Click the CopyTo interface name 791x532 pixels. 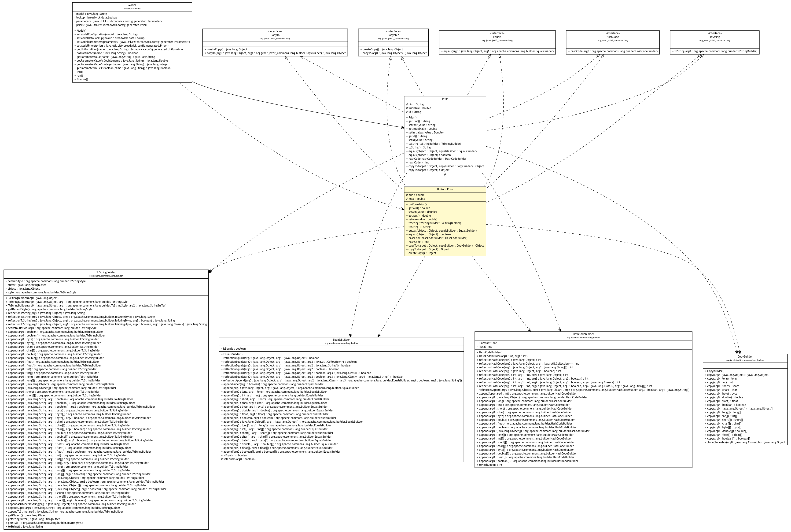[x=275, y=35]
